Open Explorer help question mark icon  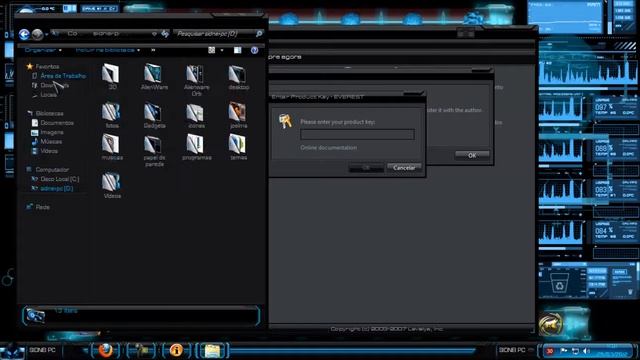(x=254, y=50)
